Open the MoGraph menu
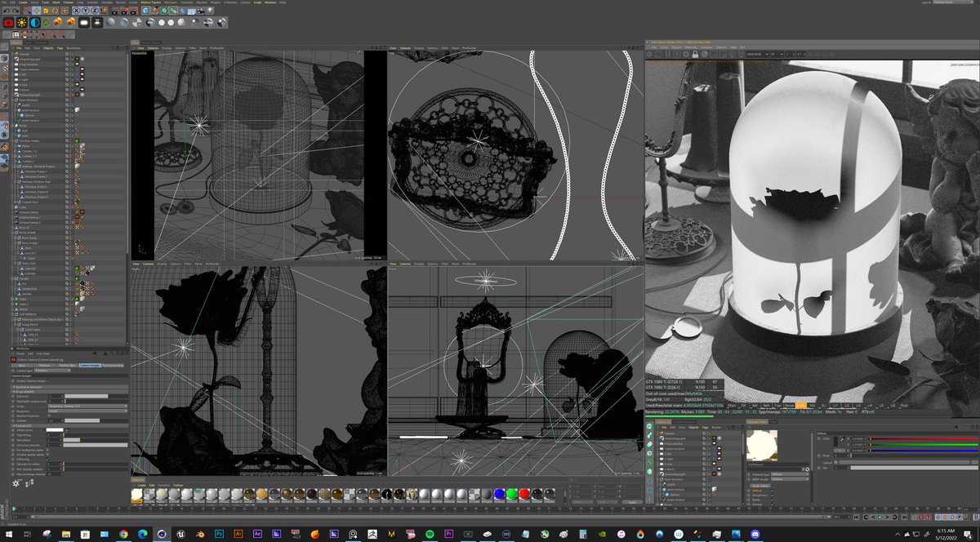This screenshot has height=542, width=980. [x=171, y=2]
